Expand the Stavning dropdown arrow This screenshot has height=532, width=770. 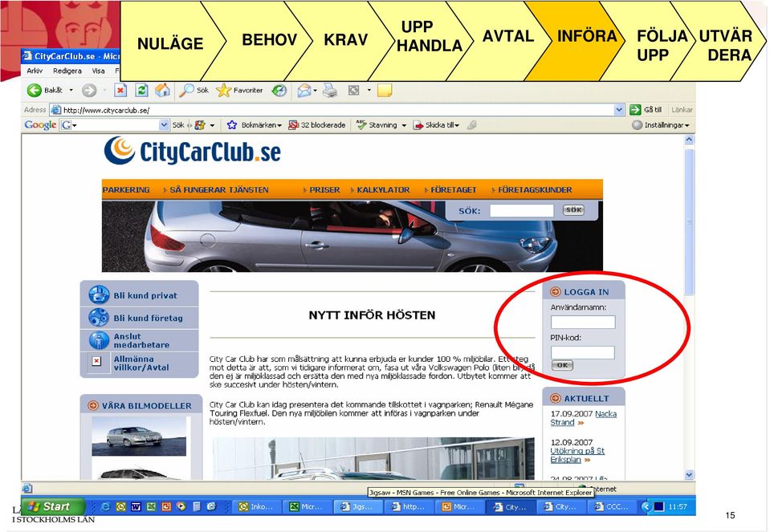point(404,125)
